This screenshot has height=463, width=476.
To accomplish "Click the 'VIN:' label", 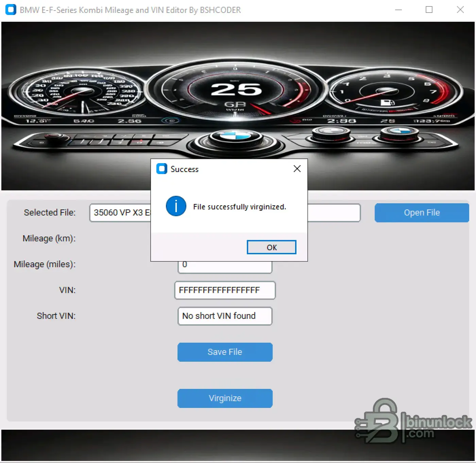I will [x=67, y=290].
